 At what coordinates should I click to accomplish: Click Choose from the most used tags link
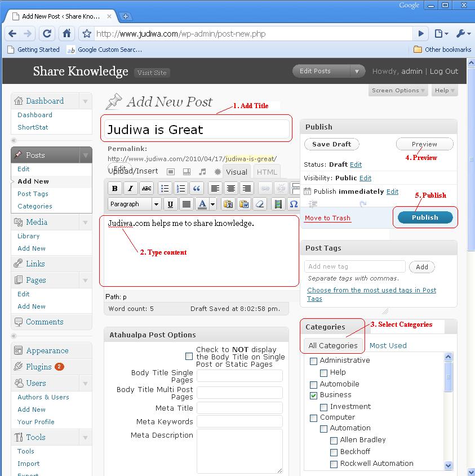coord(371,294)
